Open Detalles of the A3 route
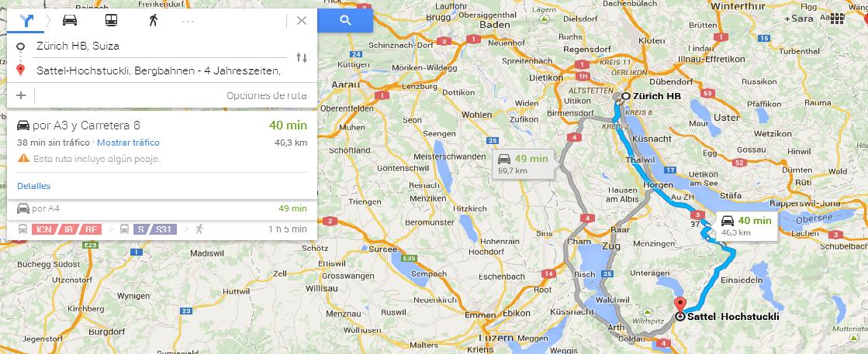868x354 pixels. pos(34,186)
